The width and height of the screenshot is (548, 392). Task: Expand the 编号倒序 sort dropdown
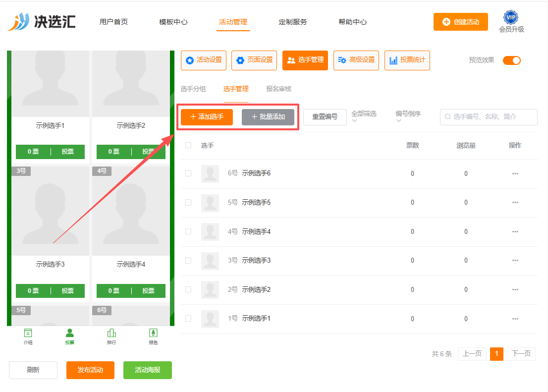pos(408,116)
